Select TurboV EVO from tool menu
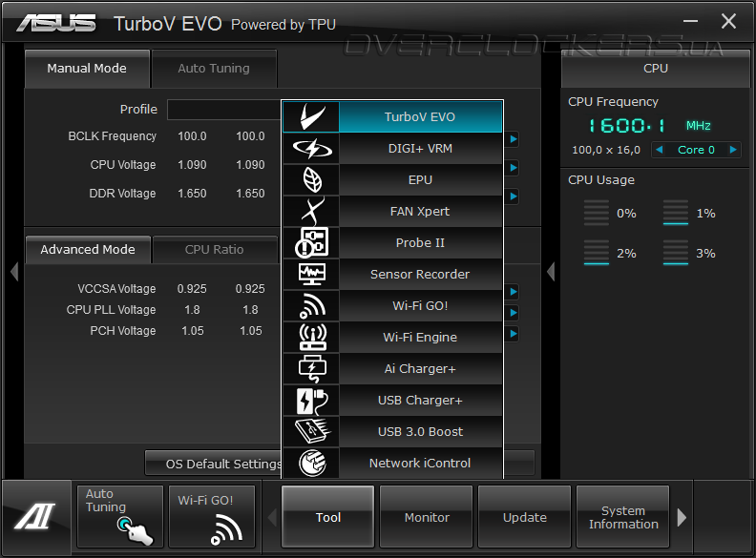The width and height of the screenshot is (756, 558). click(x=420, y=116)
